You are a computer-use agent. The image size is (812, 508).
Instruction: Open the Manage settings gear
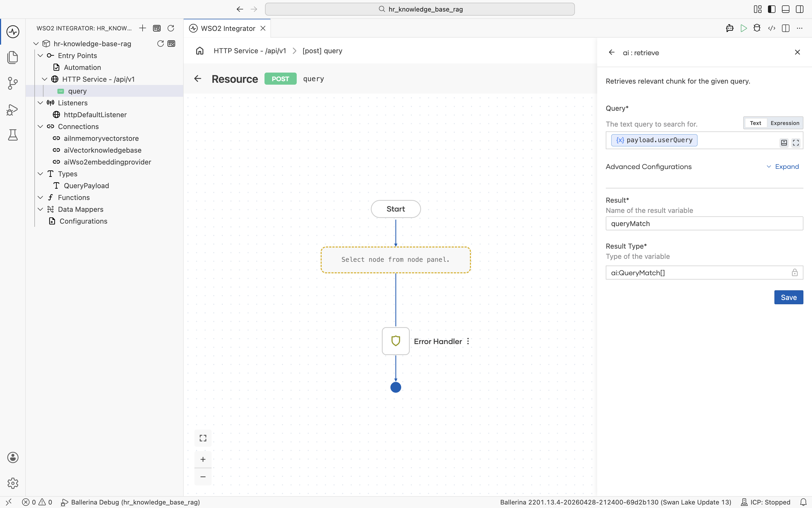[13, 483]
